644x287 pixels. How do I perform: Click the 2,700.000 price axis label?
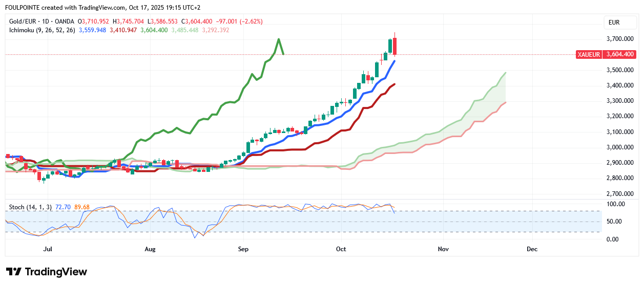tap(621, 194)
